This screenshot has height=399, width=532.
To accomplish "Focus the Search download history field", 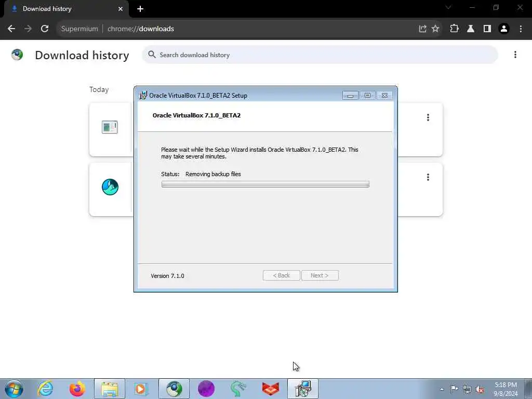I will (320, 55).
